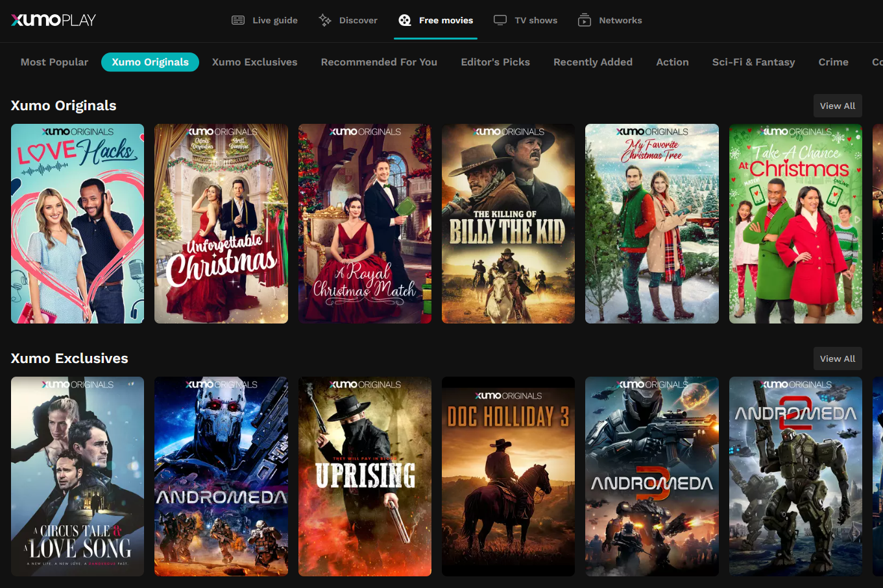
Task: Browse the Recently Added category
Action: [x=592, y=62]
